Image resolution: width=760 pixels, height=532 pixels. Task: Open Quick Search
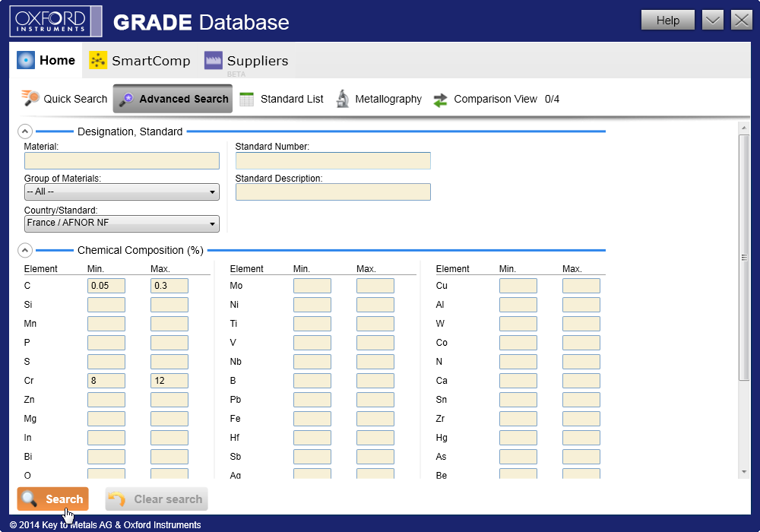tap(64, 99)
